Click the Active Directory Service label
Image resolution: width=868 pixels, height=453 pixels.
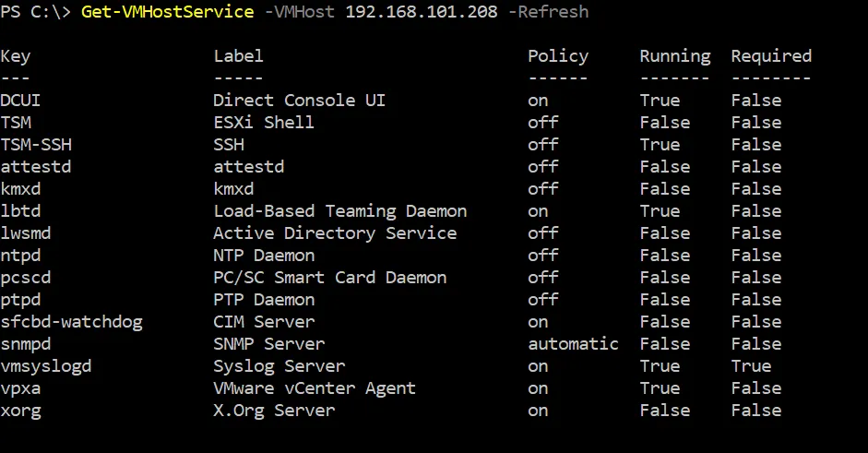[335, 233]
